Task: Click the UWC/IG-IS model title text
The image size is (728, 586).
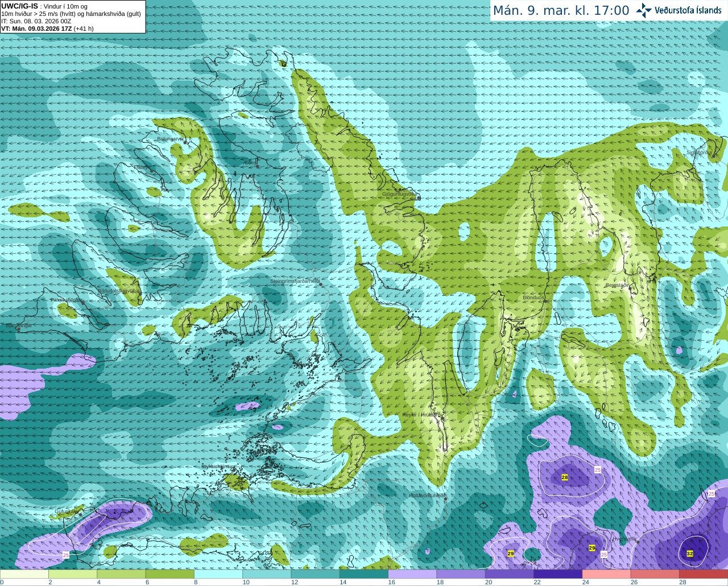Action: point(20,6)
